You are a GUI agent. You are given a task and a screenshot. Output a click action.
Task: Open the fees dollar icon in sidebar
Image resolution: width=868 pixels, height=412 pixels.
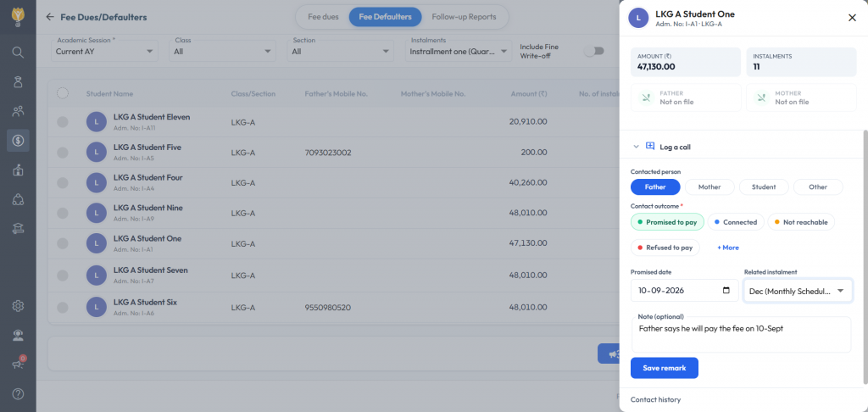pos(18,141)
